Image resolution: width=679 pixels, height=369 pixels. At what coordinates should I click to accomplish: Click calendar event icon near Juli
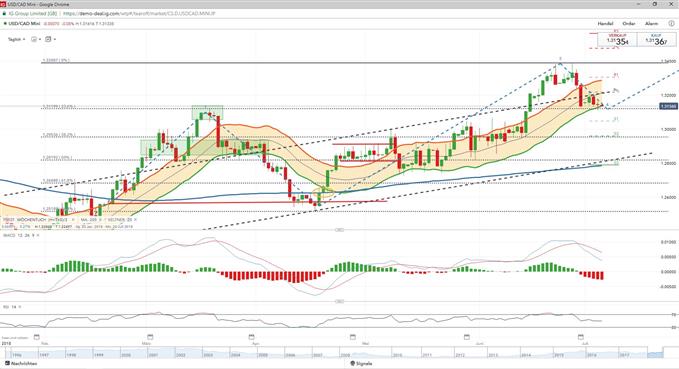(x=581, y=337)
